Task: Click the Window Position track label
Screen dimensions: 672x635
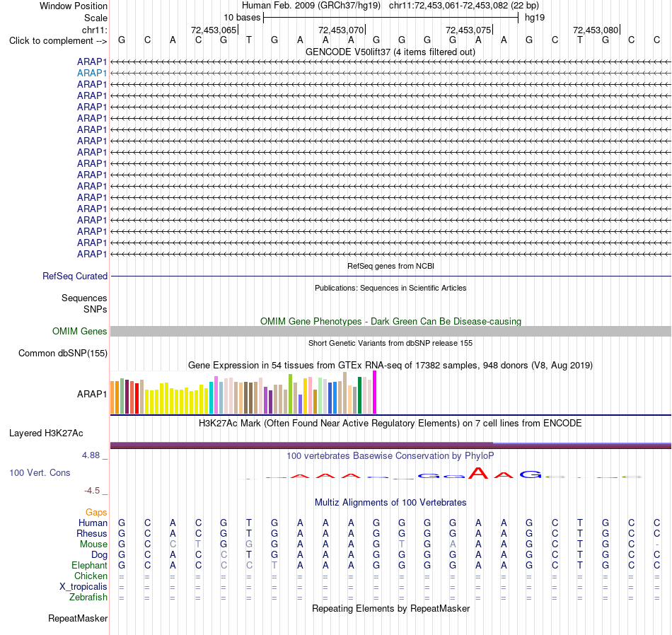Action: 74,6
